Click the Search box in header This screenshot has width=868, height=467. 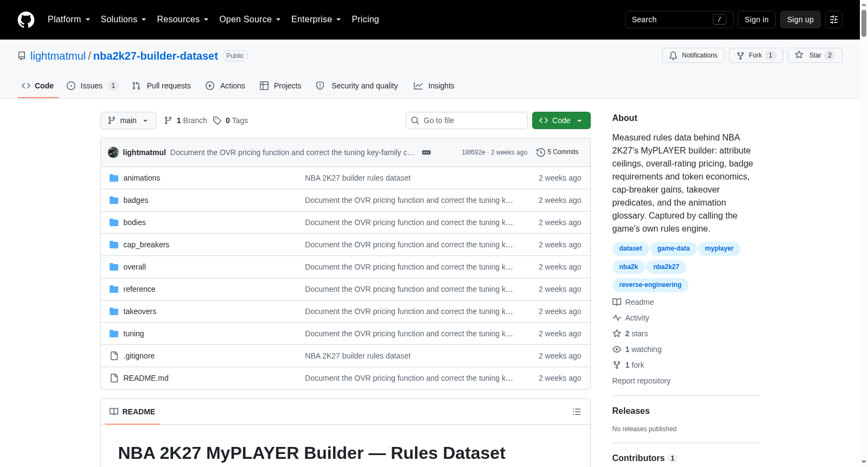pos(679,20)
